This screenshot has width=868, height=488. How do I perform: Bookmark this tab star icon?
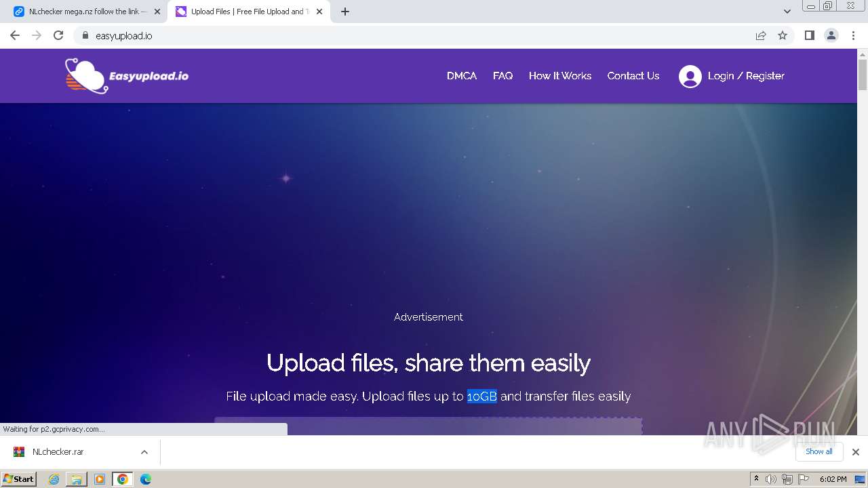[x=783, y=35]
